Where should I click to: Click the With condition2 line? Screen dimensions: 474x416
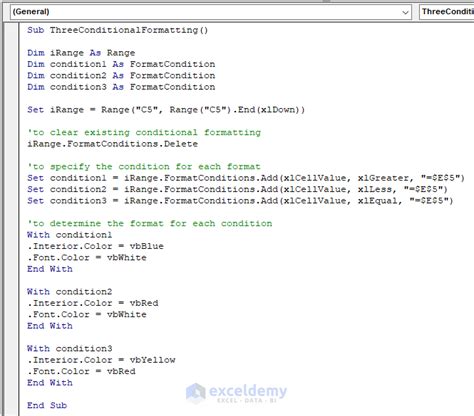tap(70, 292)
